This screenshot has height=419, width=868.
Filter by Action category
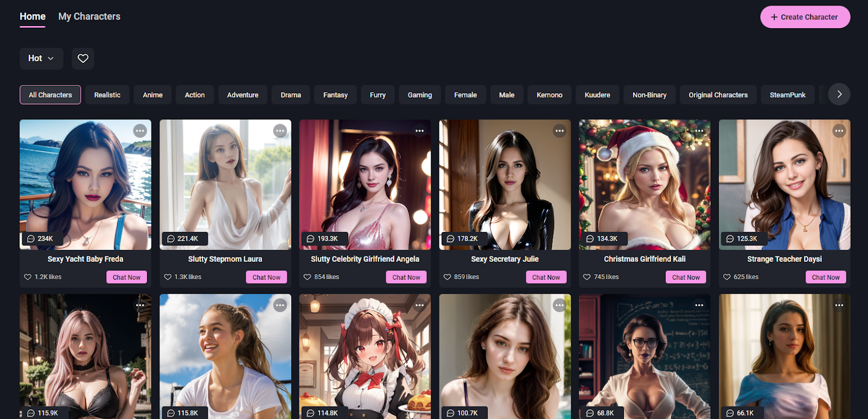195,95
